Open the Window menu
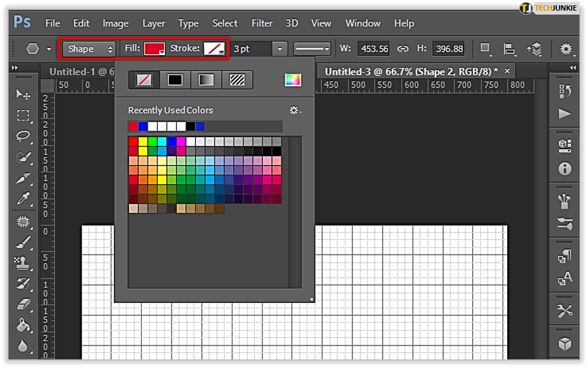588x368 pixels. tap(363, 23)
